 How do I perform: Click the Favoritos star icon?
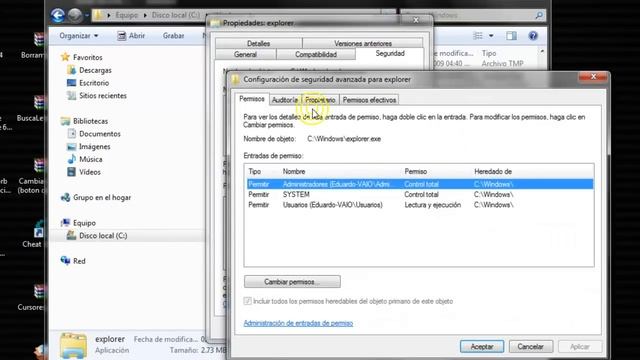[x=65, y=57]
